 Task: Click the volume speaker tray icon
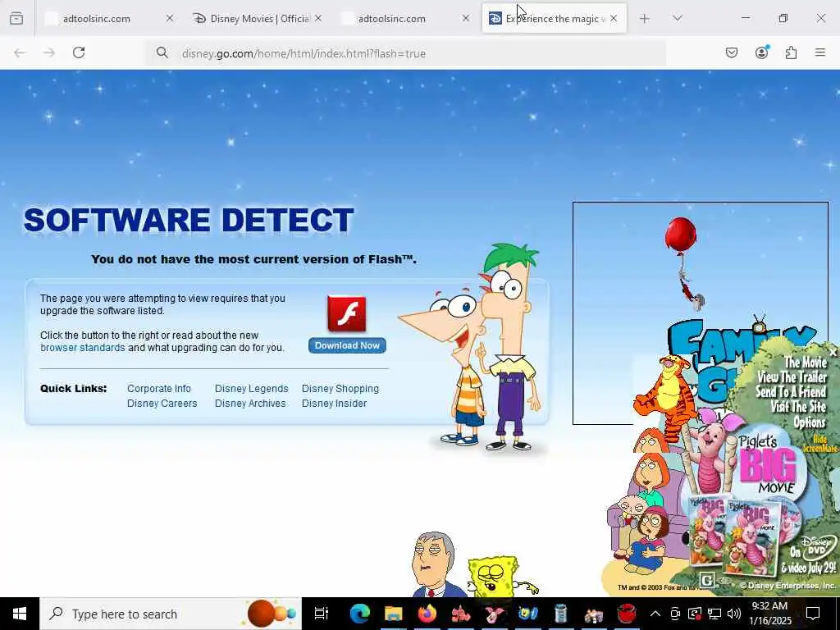point(734,614)
